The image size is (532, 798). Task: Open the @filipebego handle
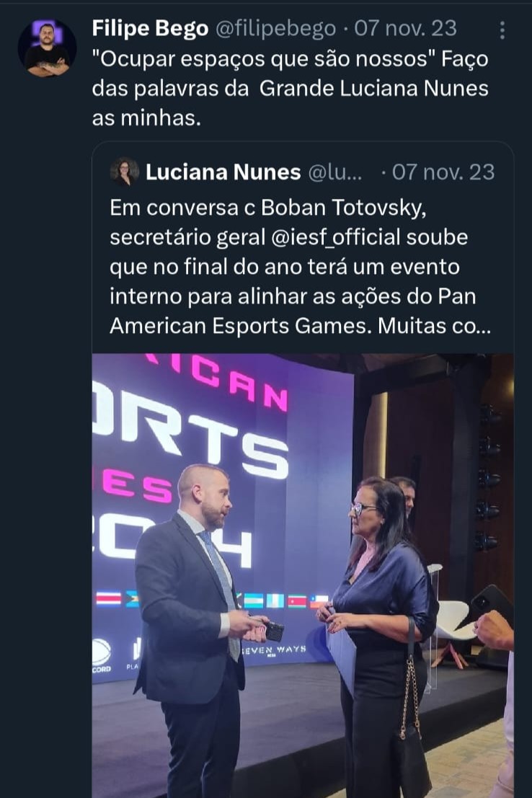coord(276,29)
